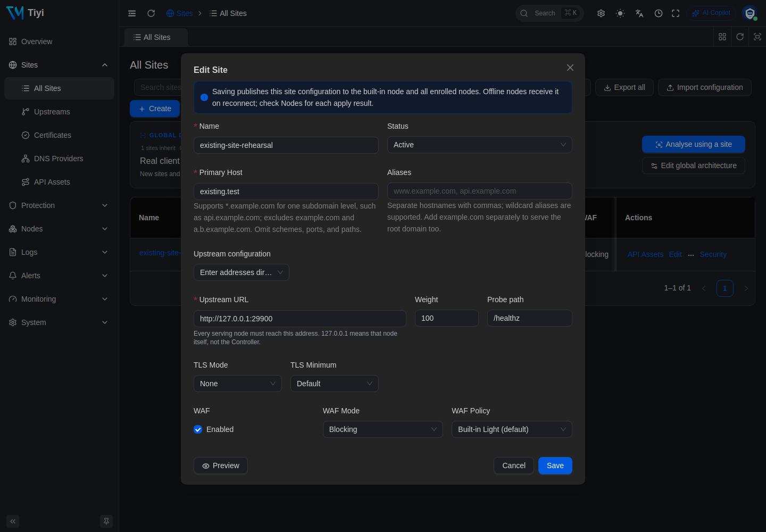Open the language translation icon
The image size is (766, 532).
pos(639,13)
